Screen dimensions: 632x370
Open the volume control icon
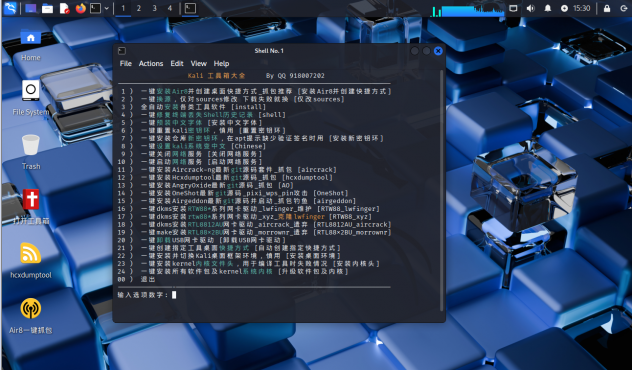click(x=530, y=8)
